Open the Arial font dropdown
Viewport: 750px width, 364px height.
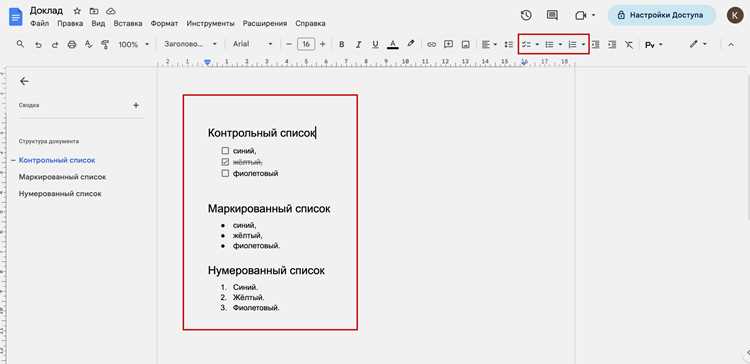tap(252, 44)
